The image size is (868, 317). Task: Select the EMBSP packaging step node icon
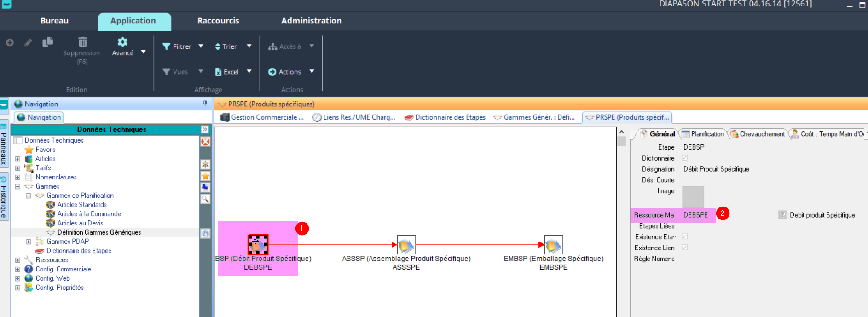553,245
